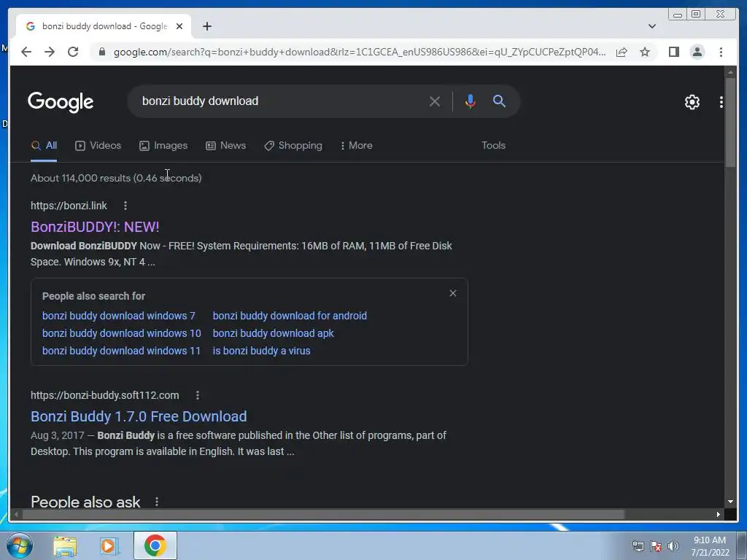Switch to Videos results

click(x=98, y=146)
